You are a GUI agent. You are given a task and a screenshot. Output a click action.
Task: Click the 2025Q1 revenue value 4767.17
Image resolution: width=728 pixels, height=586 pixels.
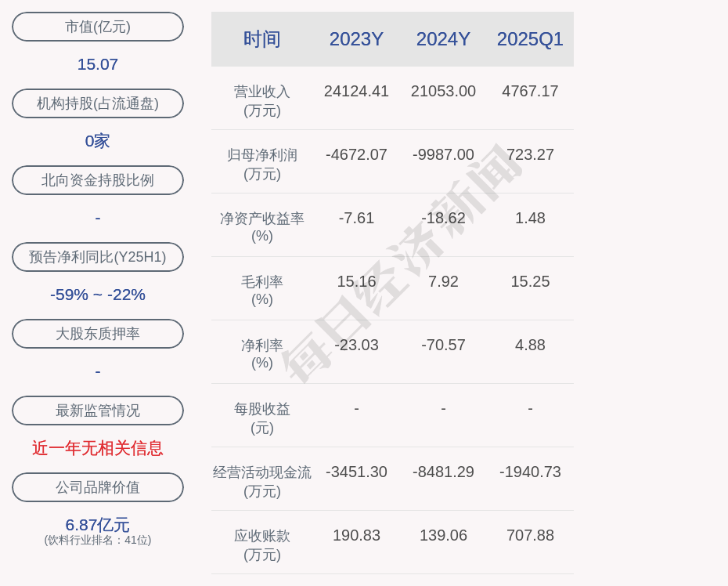pyautogui.click(x=530, y=91)
